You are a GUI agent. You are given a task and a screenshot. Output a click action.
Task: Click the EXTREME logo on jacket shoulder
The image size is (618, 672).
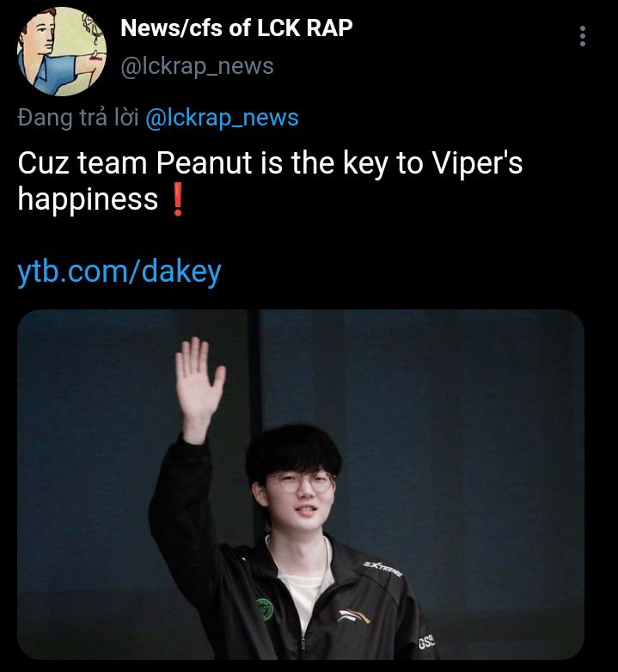pos(382,568)
